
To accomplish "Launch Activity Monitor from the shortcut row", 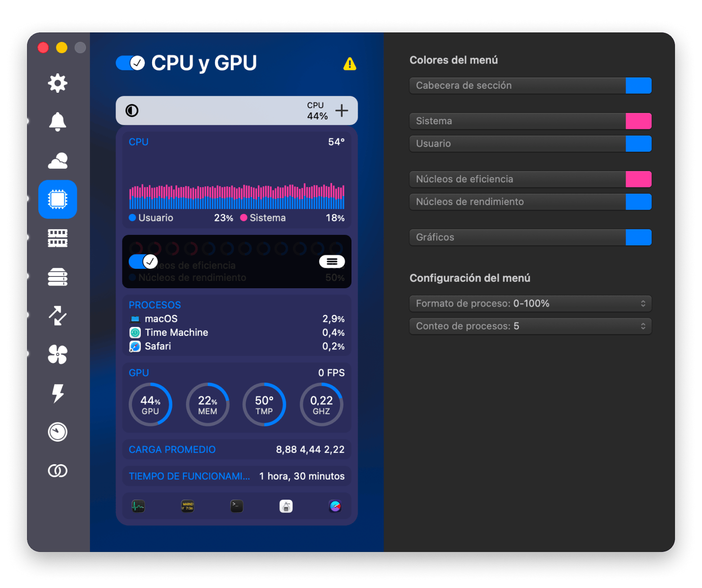I will pos(138,507).
